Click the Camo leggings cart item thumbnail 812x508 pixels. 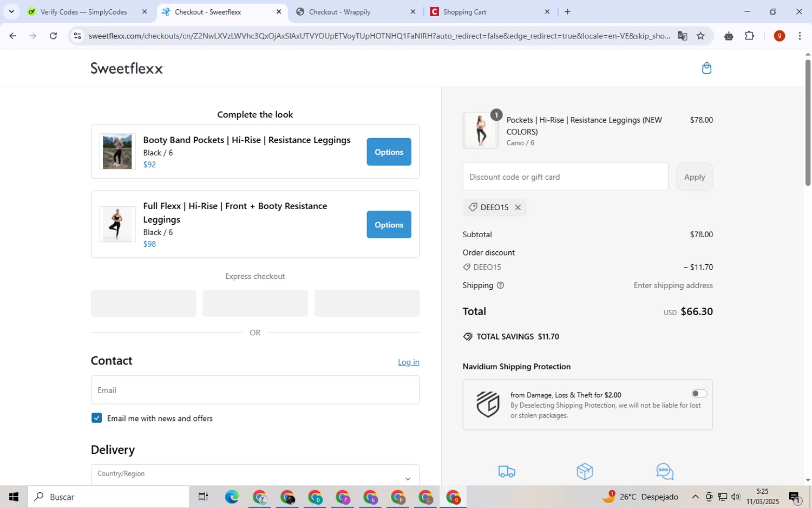481,131
